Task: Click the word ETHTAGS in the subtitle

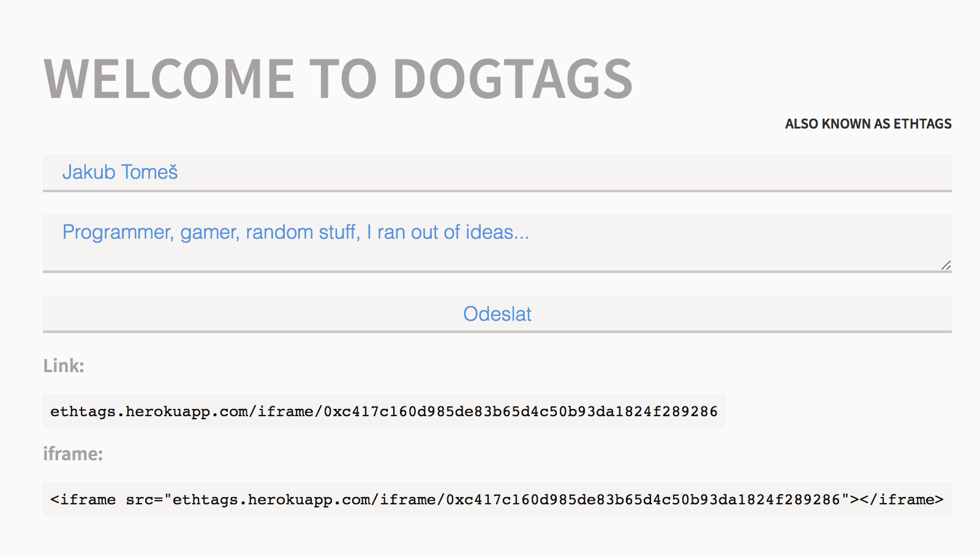Action: point(922,124)
